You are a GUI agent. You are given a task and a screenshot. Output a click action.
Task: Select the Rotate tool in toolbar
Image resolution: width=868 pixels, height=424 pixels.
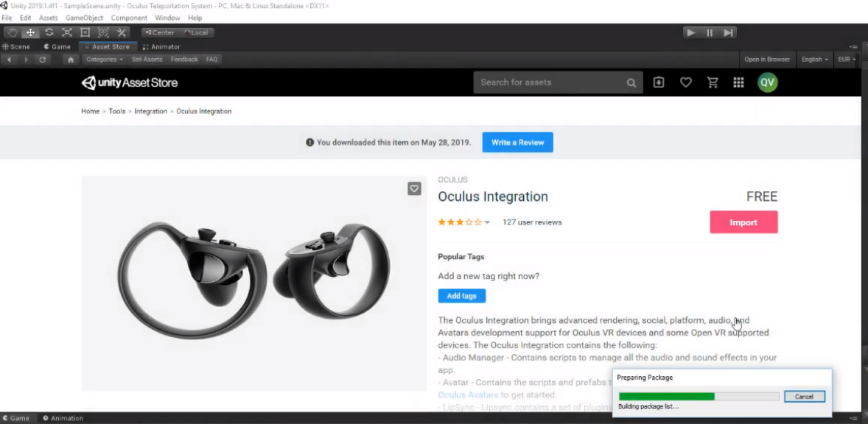(49, 32)
